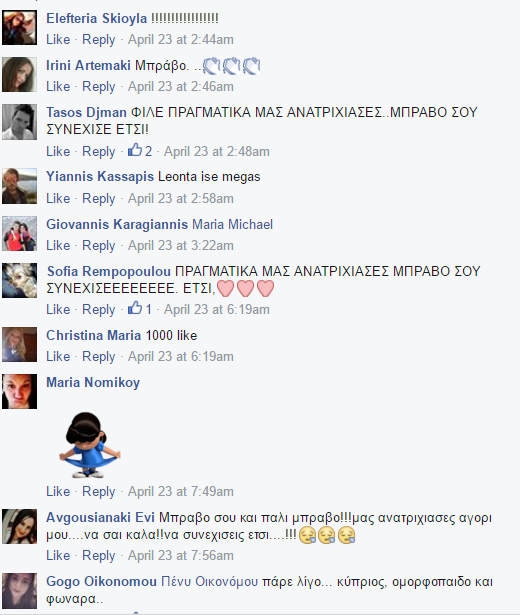Reply to Christina Maria's 1000 like comment
Viewport: 520px width, 615px height.
[x=98, y=357]
